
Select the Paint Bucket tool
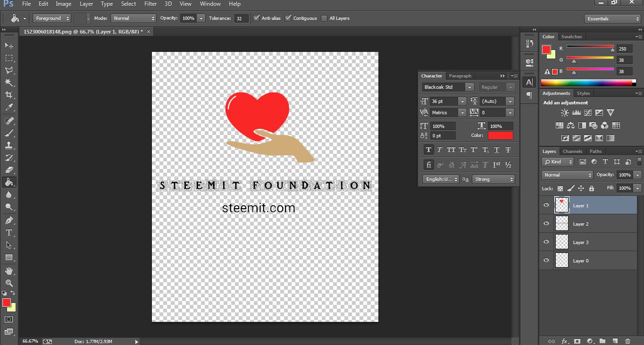tap(9, 182)
